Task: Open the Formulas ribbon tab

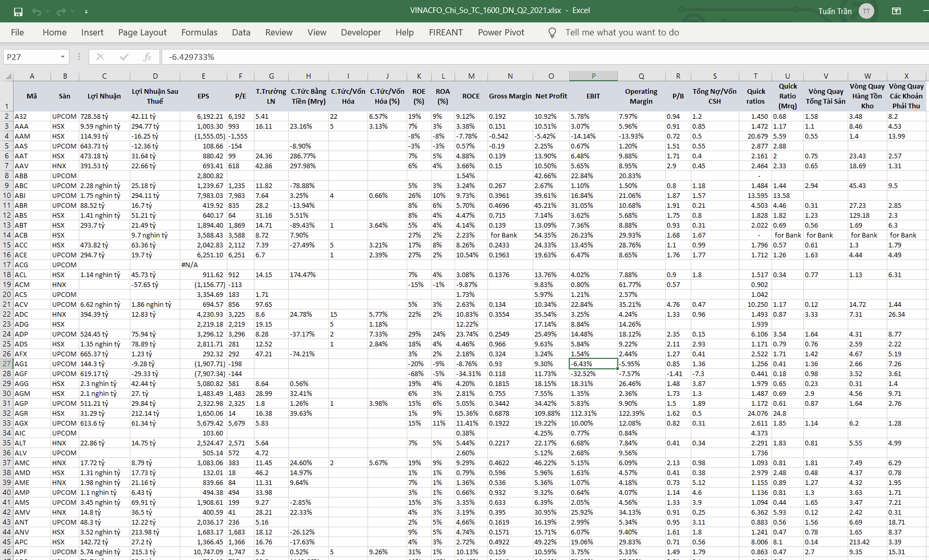Action: (199, 32)
